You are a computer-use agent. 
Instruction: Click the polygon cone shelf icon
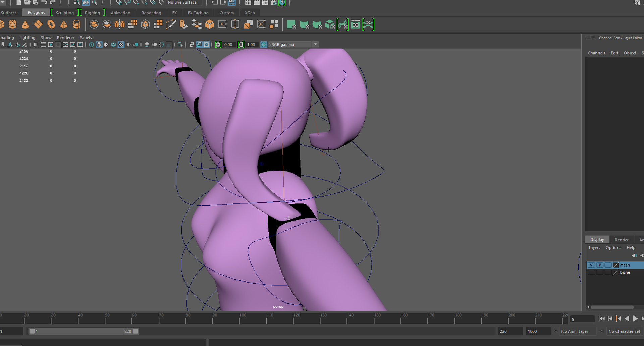click(x=25, y=24)
